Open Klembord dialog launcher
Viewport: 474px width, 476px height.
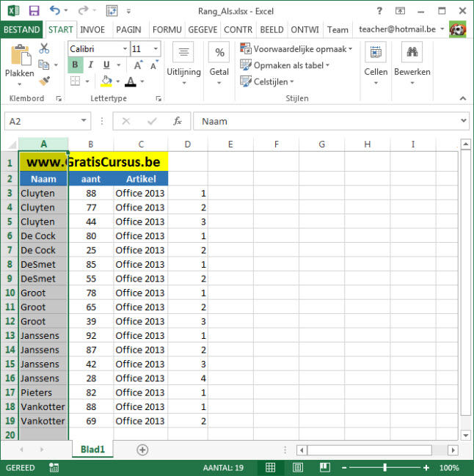(59, 98)
